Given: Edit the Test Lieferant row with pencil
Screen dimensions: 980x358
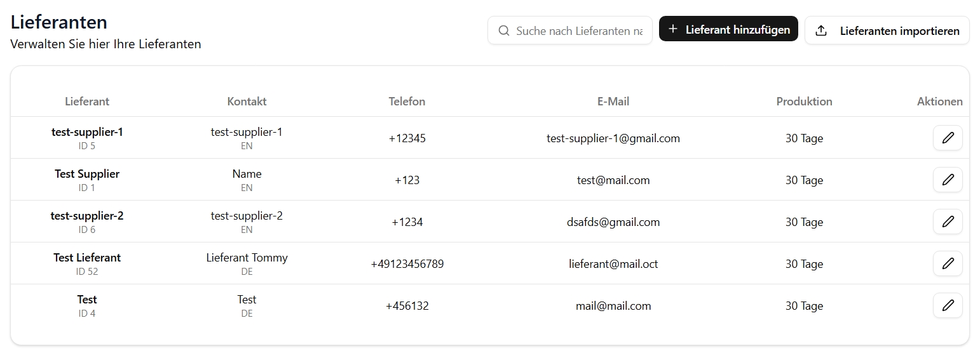Looking at the screenshot, I should coord(948,263).
